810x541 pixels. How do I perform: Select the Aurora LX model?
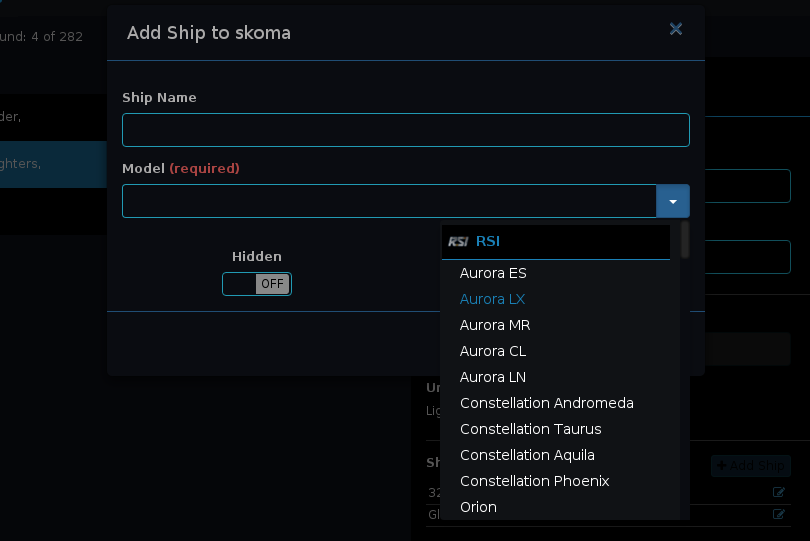[492, 299]
